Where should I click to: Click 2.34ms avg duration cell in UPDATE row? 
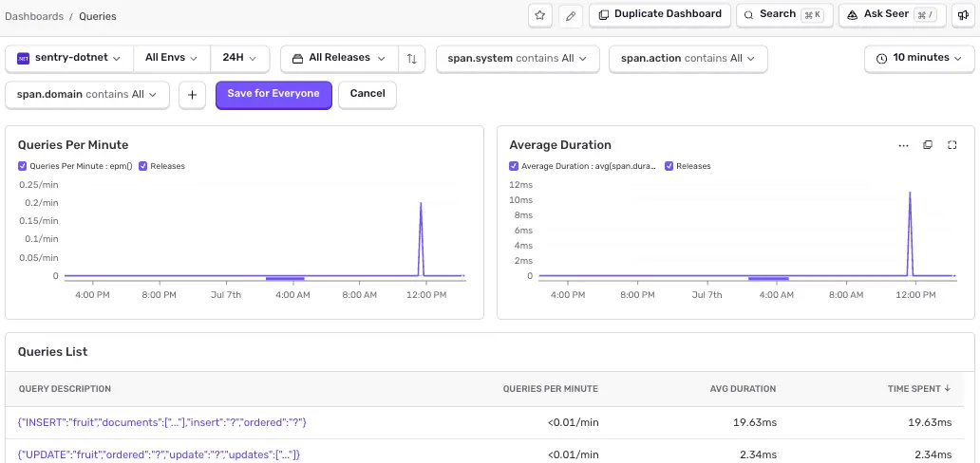(x=758, y=454)
